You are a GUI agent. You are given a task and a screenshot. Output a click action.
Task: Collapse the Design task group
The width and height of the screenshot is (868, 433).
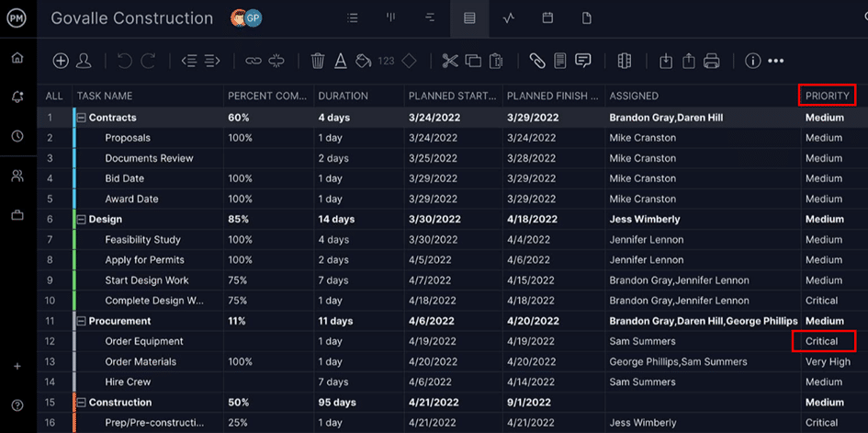coord(82,220)
